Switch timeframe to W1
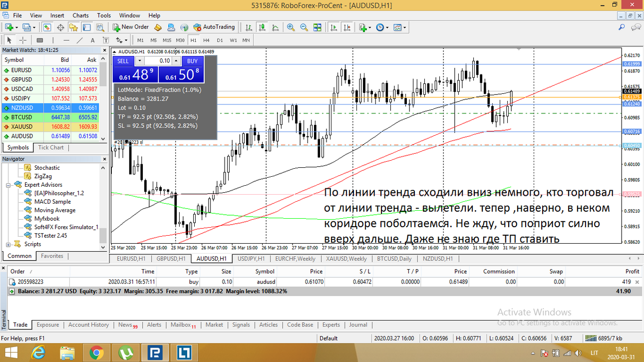 233,40
